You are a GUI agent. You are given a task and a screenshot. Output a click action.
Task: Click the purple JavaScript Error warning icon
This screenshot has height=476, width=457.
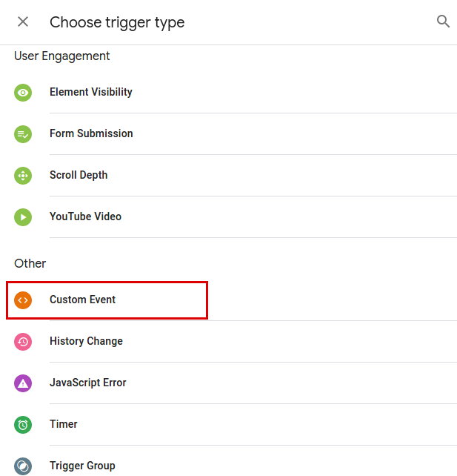tap(23, 383)
